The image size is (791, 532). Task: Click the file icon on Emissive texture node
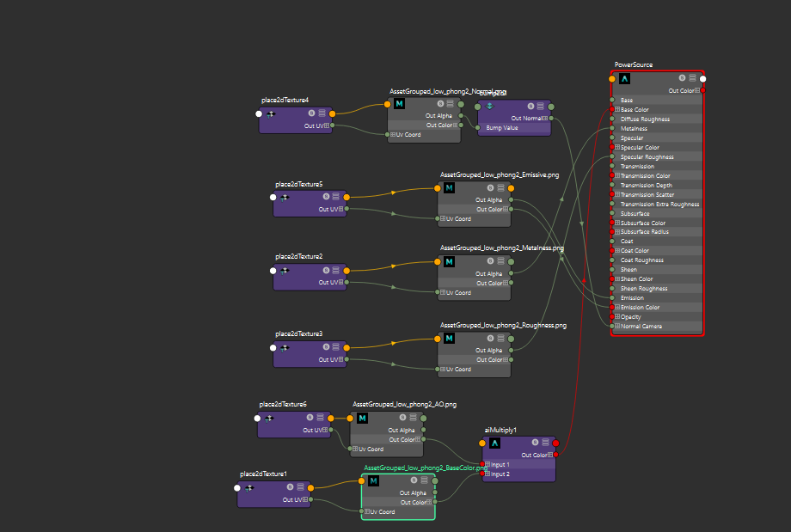click(x=449, y=188)
